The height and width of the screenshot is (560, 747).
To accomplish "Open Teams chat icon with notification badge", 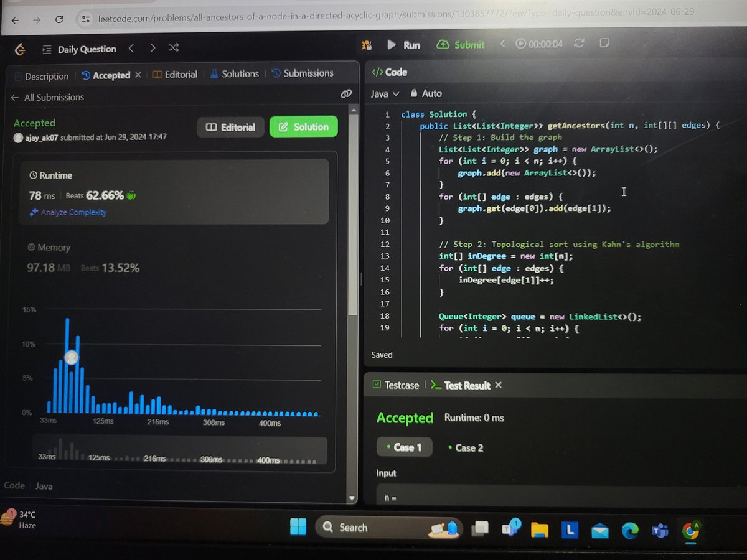I will (510, 529).
